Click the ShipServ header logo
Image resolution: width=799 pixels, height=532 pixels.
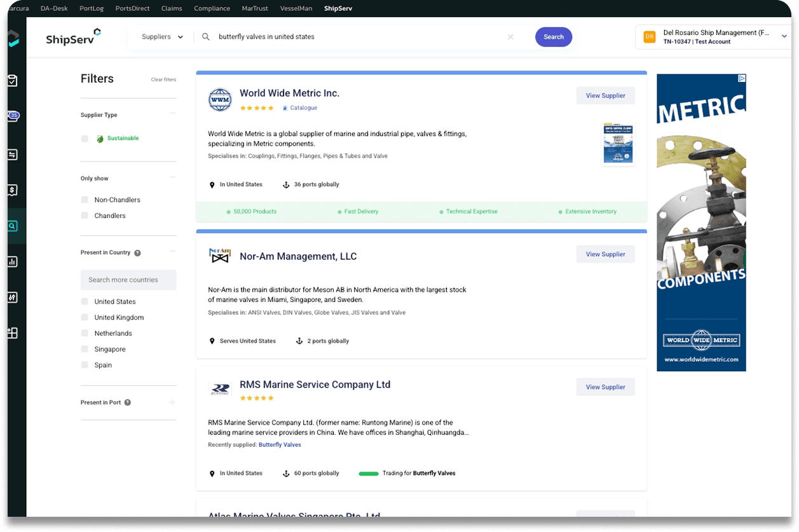click(73, 37)
